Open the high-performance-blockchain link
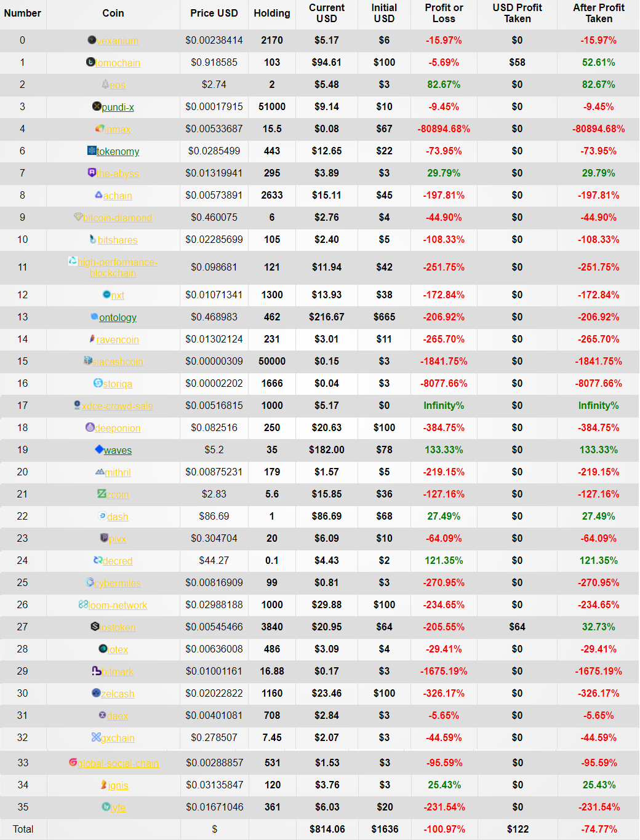 click(117, 268)
